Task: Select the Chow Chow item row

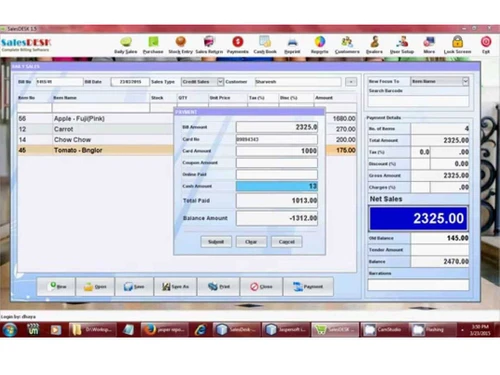Action: coord(187,140)
